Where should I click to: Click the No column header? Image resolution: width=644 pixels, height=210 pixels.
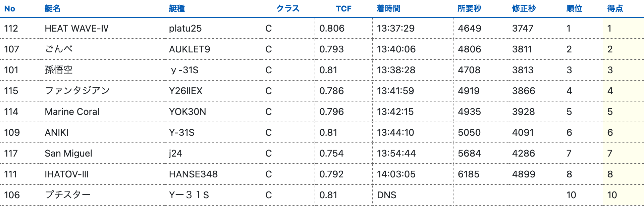tap(10, 9)
